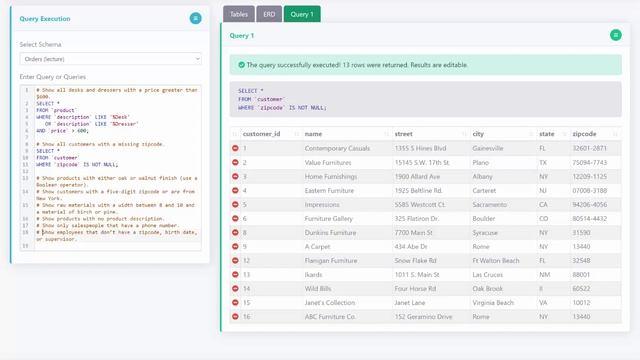This screenshot has height=360, width=640.
Task: Sort by city column header
Action: pos(503,134)
